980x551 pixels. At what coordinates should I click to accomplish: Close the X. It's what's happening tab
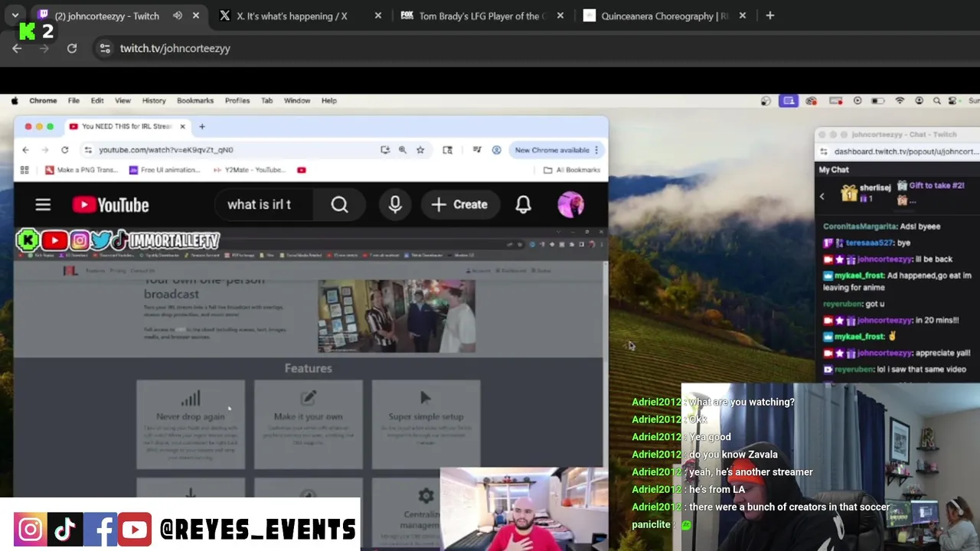377,15
